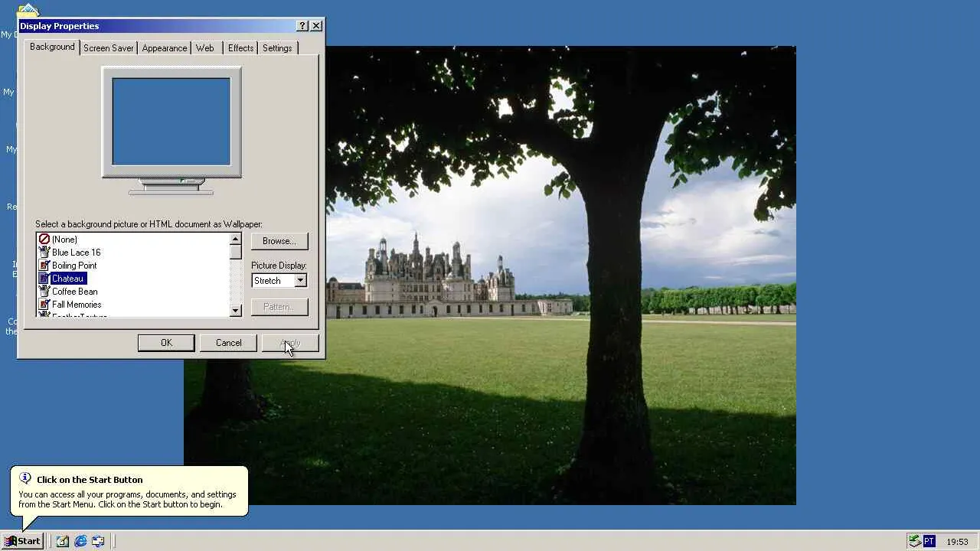Click the wallpaper list scroll down arrow

[235, 310]
